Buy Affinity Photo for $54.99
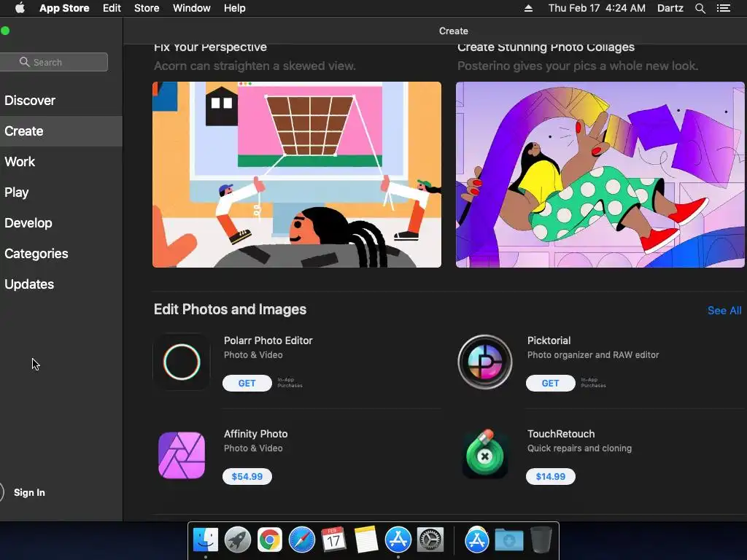747x560 pixels. click(247, 477)
